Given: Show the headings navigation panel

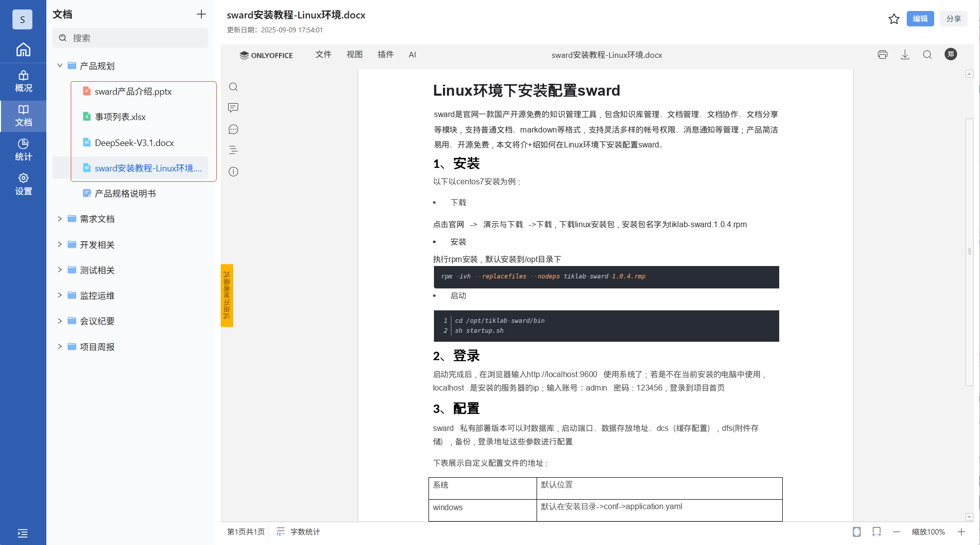Looking at the screenshot, I should (x=233, y=150).
